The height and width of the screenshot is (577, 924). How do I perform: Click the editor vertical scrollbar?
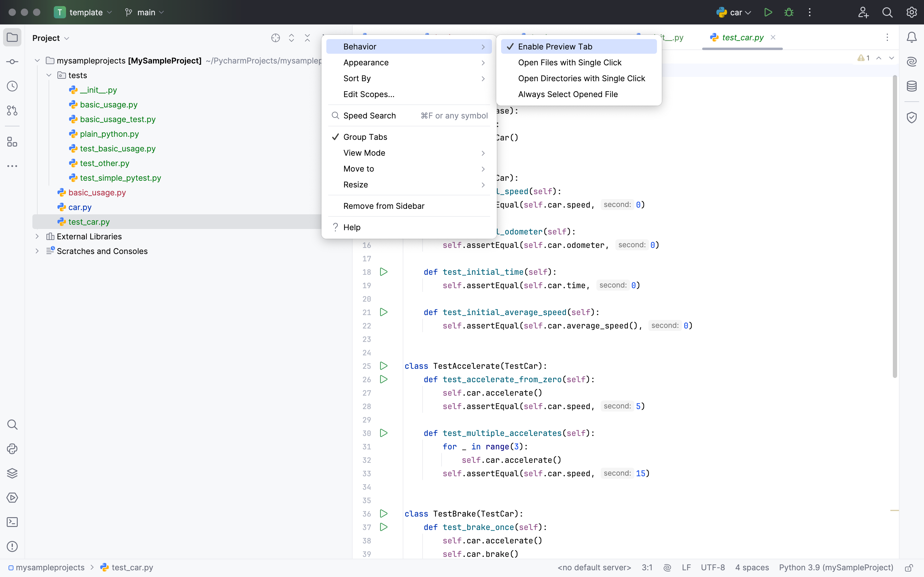[x=895, y=226]
